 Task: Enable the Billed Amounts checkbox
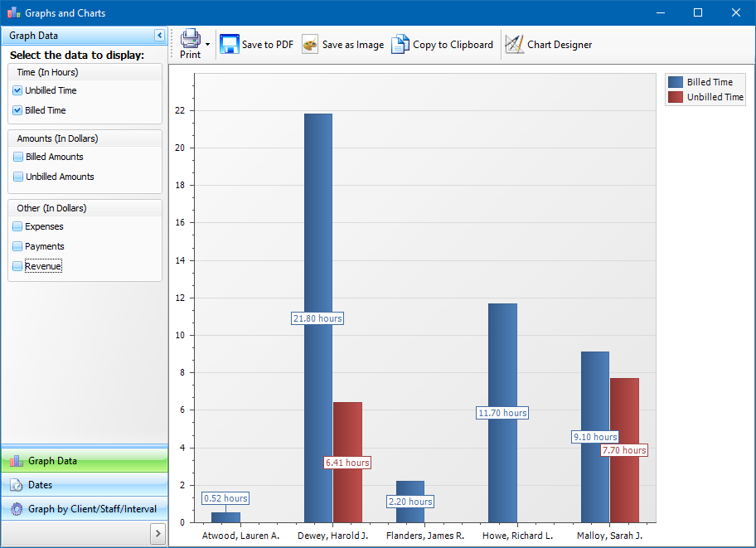tap(18, 157)
